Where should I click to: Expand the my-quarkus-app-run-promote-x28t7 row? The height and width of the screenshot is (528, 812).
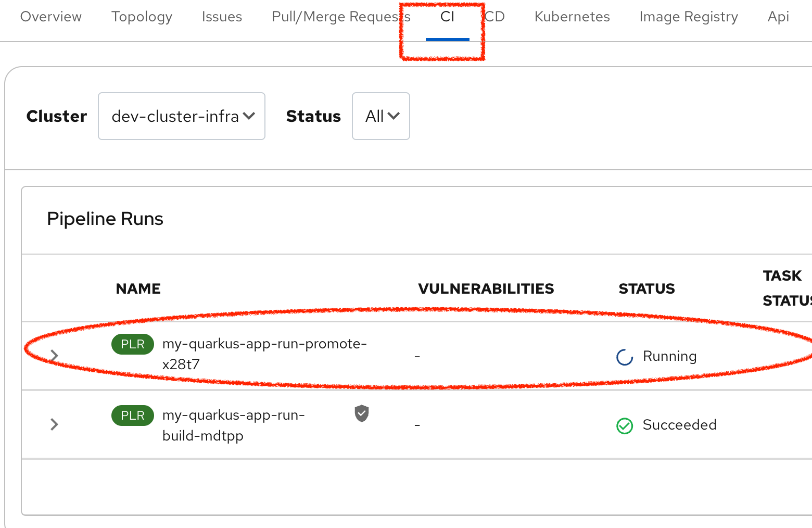pos(54,356)
